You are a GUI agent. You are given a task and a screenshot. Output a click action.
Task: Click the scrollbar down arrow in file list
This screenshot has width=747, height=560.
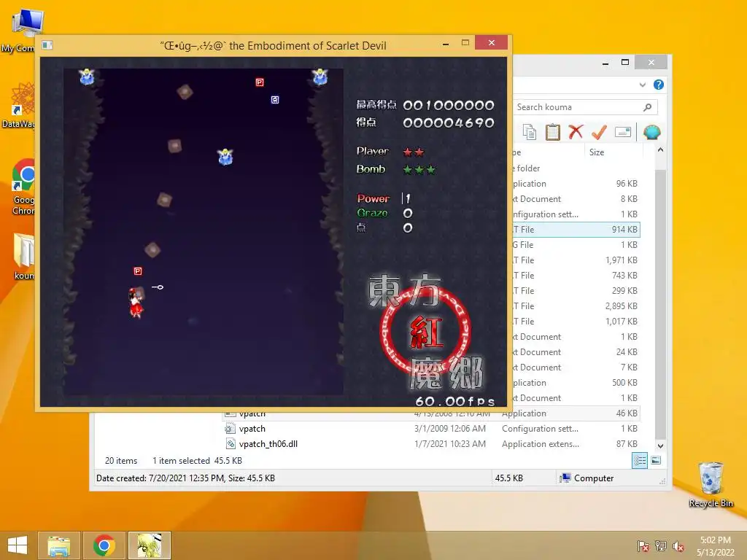coord(660,446)
